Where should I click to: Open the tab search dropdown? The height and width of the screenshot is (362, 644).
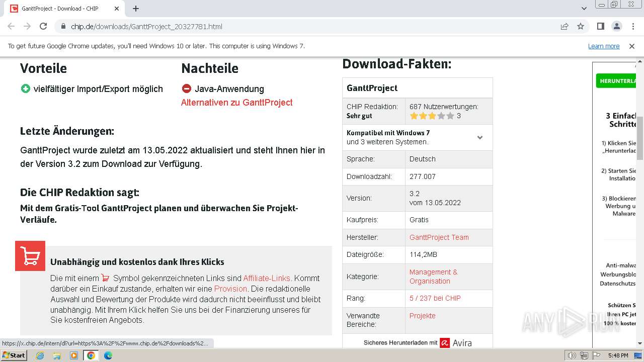click(x=584, y=9)
